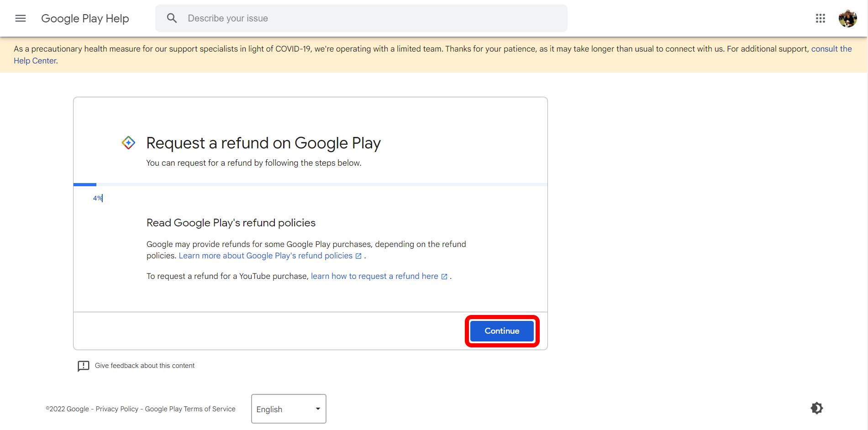Click the blue refund progress bar
868x430 pixels.
tap(85, 184)
